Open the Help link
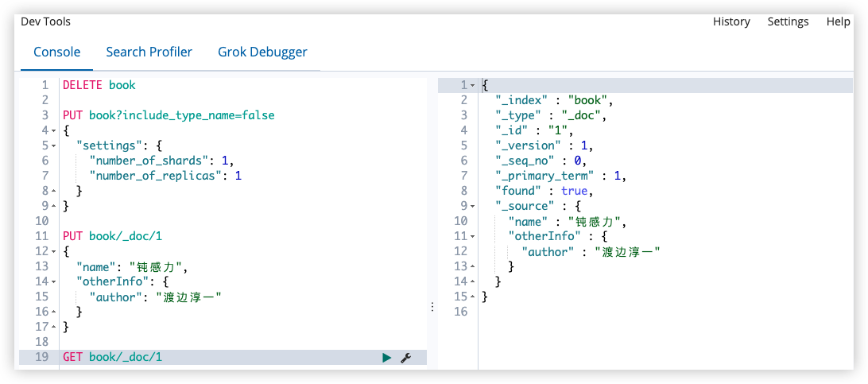Image resolution: width=868 pixels, height=384 pixels. [x=838, y=21]
